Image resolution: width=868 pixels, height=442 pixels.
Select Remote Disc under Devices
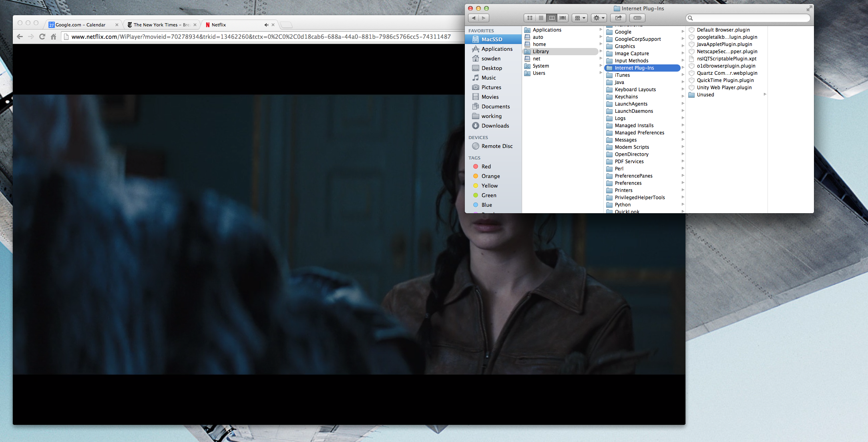point(493,146)
